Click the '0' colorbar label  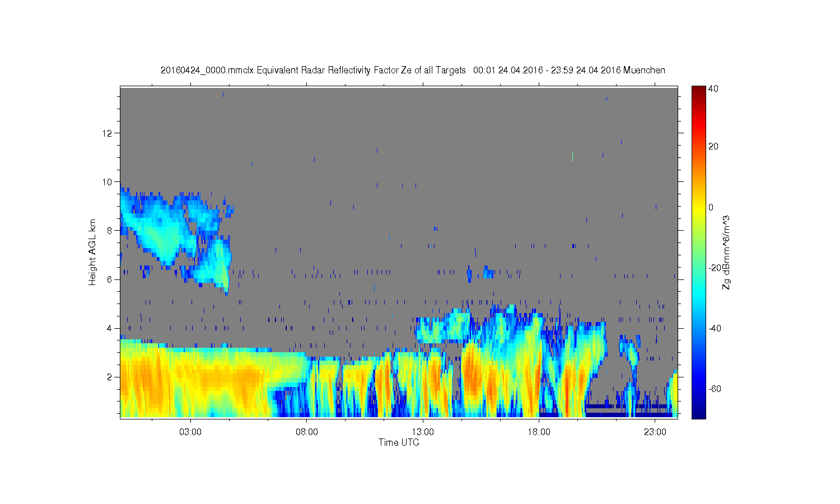tap(711, 207)
